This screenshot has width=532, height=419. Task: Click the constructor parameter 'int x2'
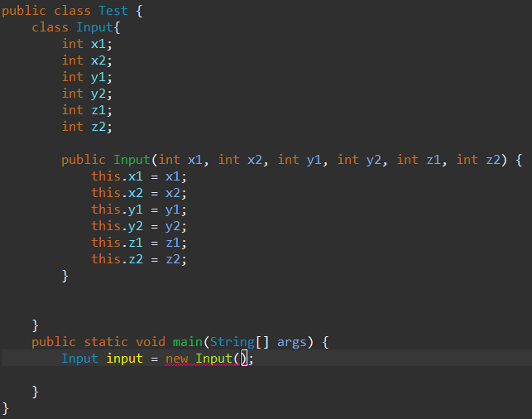click(240, 160)
